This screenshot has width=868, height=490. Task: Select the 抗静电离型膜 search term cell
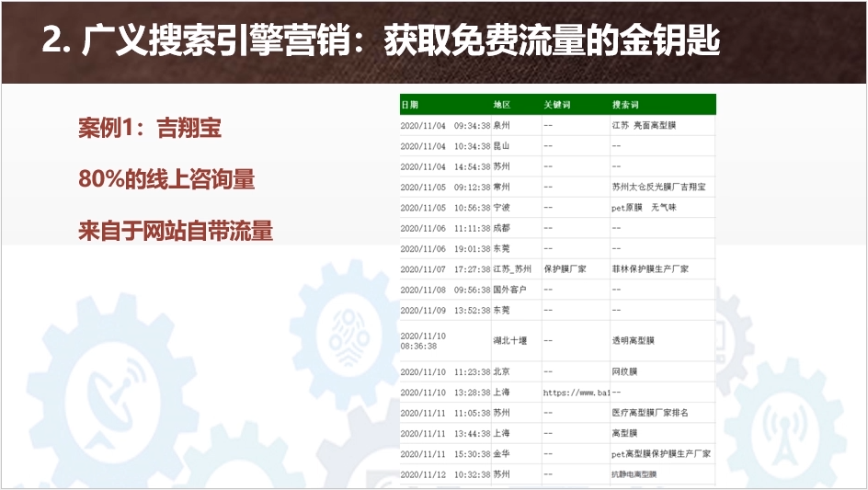click(634, 474)
